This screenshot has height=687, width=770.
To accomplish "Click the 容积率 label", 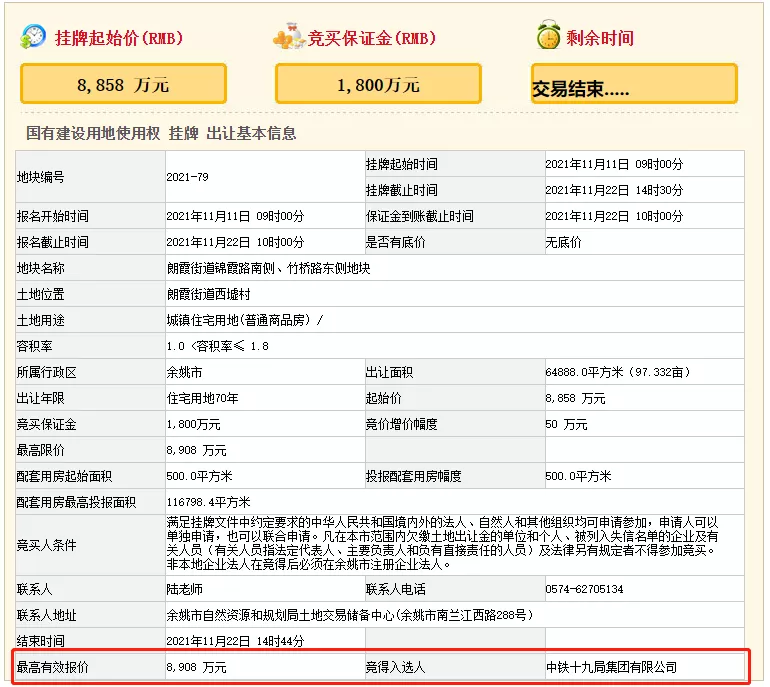I will coord(34,346).
